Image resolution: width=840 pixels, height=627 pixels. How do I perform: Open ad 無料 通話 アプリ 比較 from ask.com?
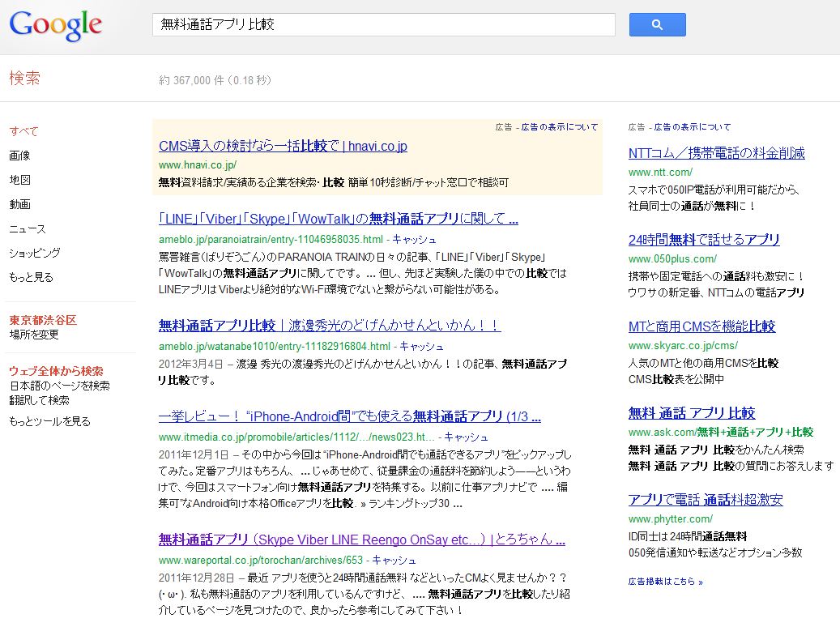pos(692,413)
